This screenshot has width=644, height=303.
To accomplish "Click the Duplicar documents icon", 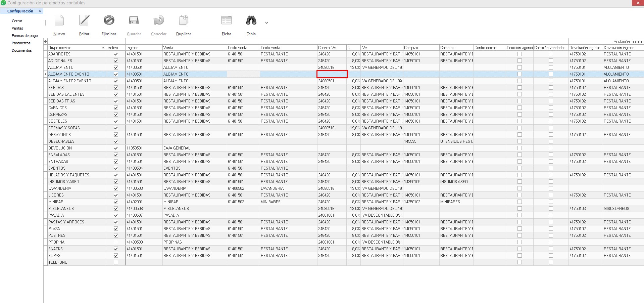I will [x=184, y=20].
